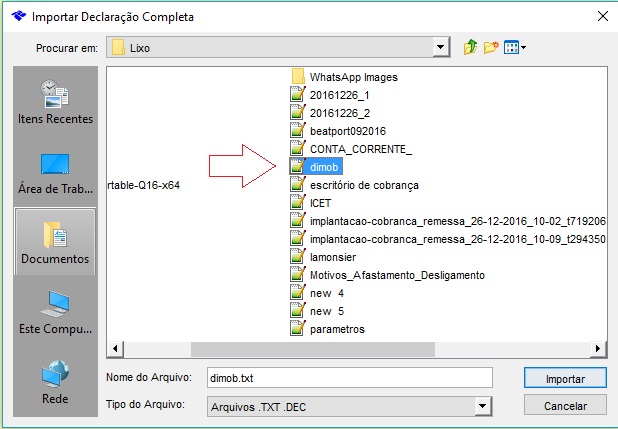The width and height of the screenshot is (618, 429).
Task: Select the parametros file
Action: pos(337,329)
